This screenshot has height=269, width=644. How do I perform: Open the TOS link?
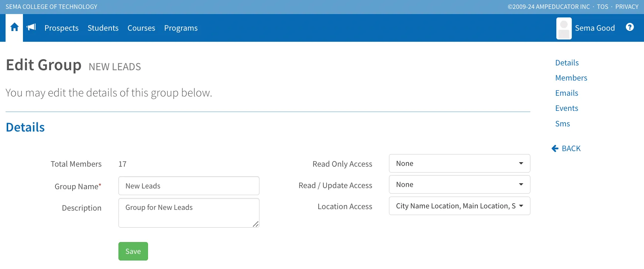click(x=603, y=7)
